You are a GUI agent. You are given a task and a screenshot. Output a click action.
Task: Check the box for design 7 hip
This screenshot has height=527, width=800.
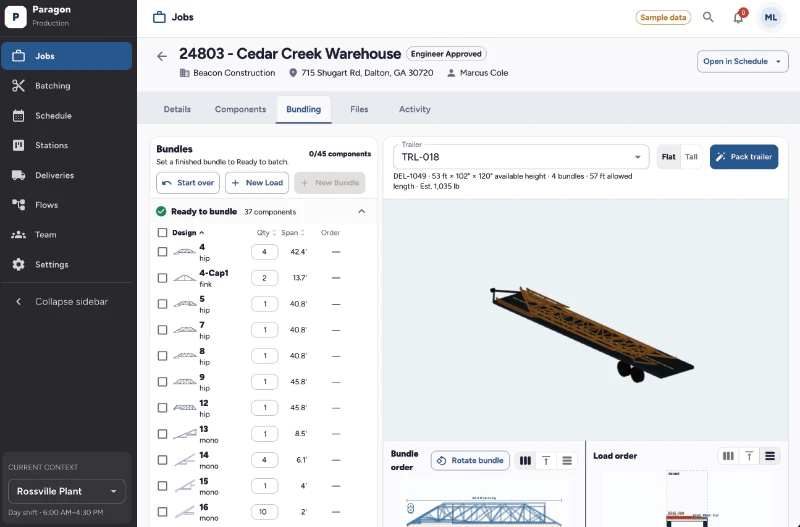(x=162, y=330)
